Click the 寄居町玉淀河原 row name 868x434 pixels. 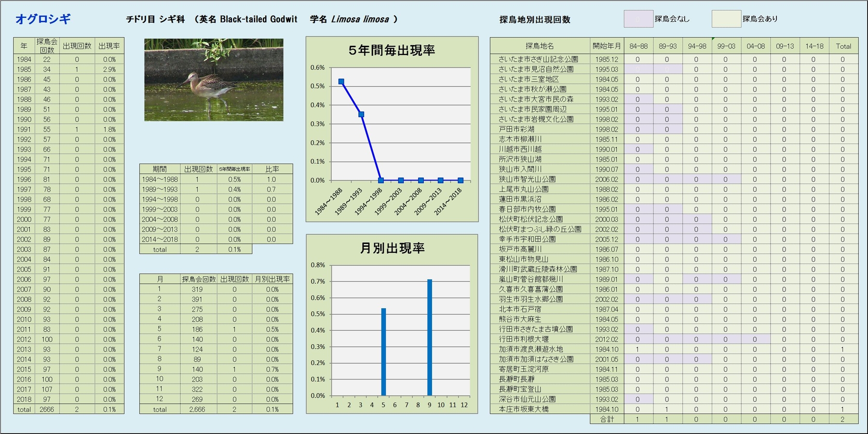click(x=524, y=369)
